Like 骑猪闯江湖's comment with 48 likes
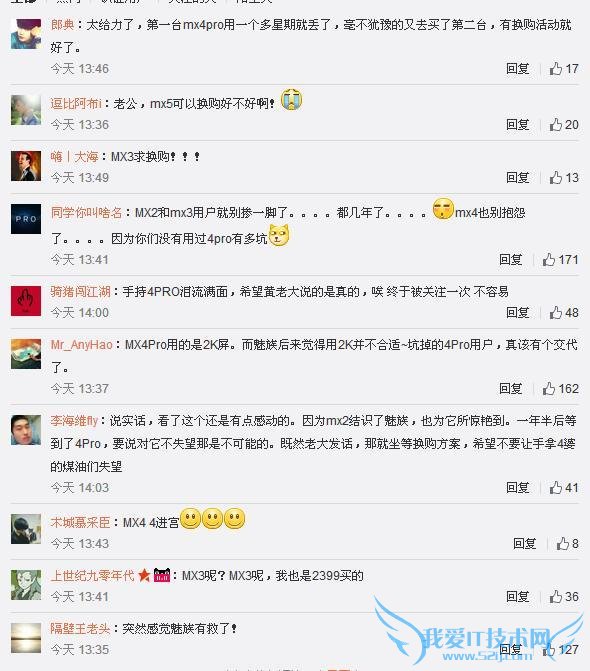 click(564, 312)
